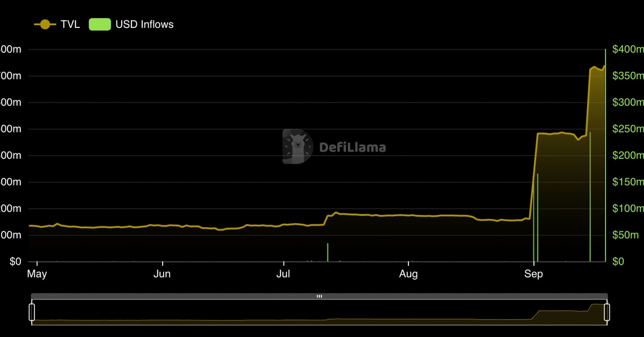Click the DefiLlama watermark text
Viewport: 644px width, 337px height.
352,146
